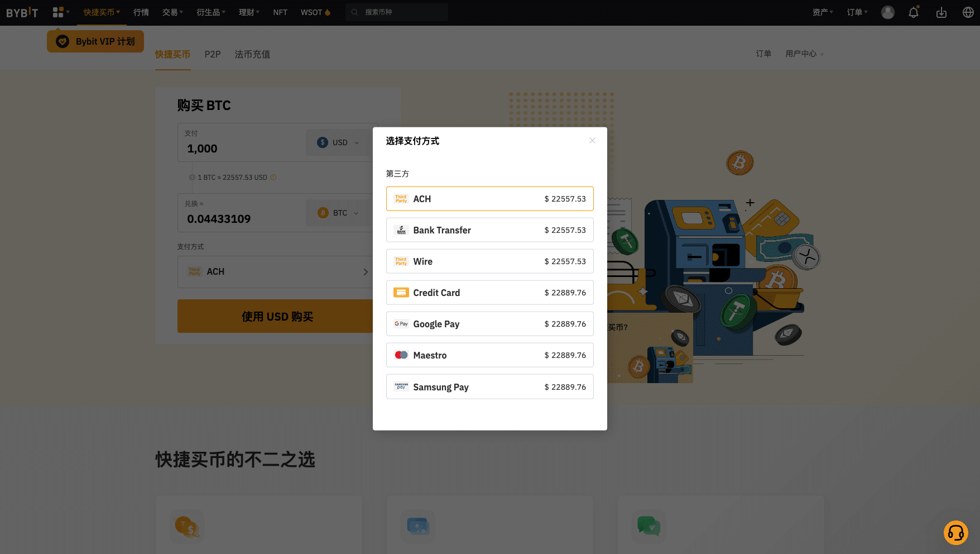Click the Bank Transfer icon

pyautogui.click(x=401, y=230)
